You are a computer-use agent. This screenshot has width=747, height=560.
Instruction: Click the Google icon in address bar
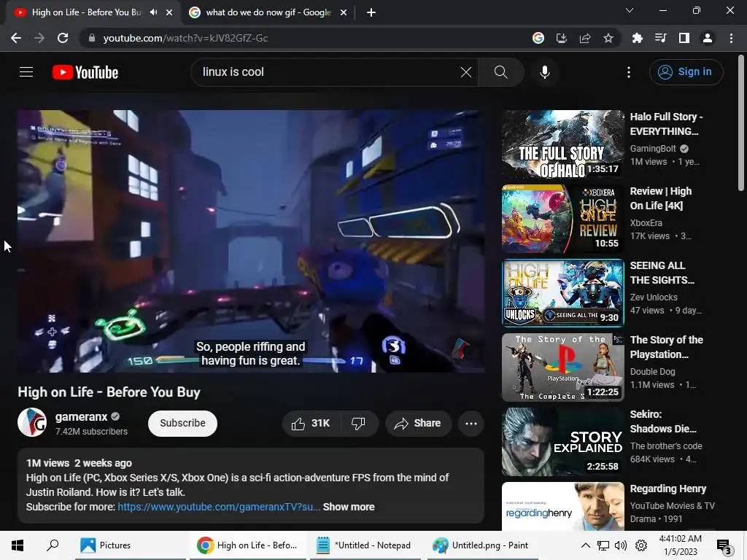538,38
